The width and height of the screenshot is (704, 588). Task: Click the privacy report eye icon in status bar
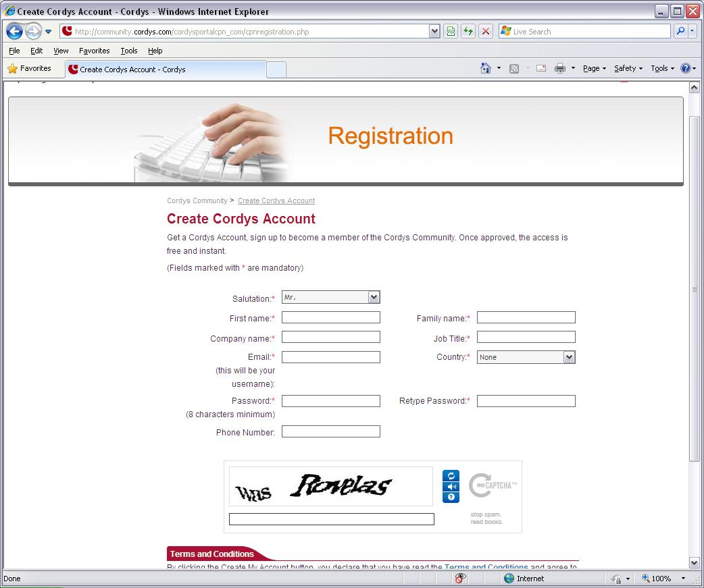tap(460, 578)
